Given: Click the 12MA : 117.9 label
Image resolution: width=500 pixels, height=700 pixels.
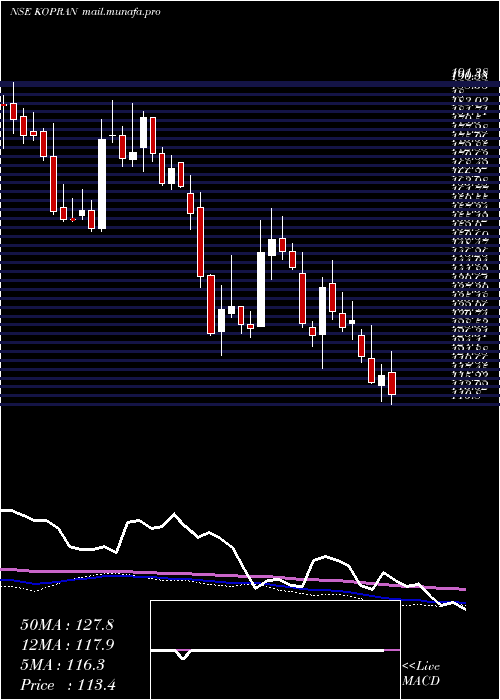Looking at the screenshot, I should (x=67, y=645).
